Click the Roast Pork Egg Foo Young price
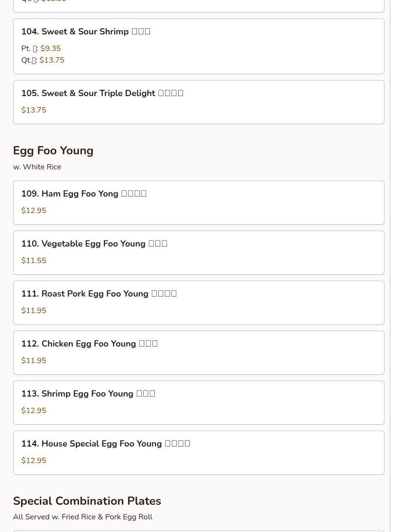The width and height of the screenshot is (400, 532). tap(34, 311)
